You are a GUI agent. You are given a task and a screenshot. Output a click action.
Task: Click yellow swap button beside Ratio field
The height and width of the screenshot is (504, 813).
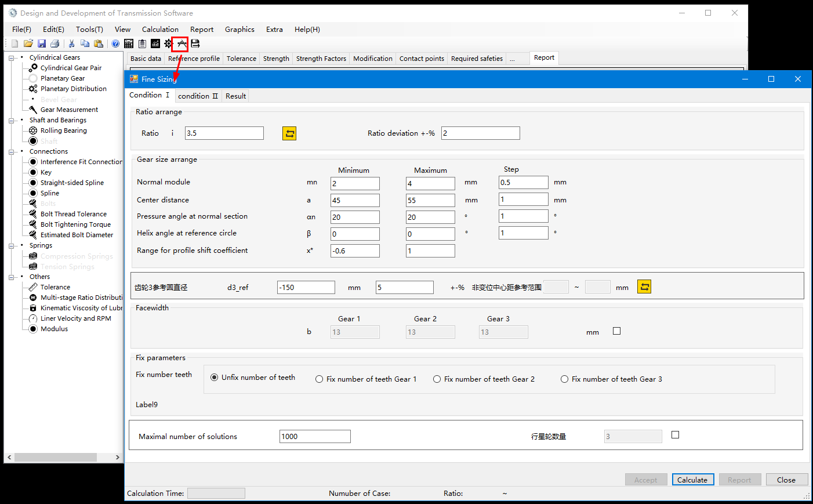[x=289, y=133]
